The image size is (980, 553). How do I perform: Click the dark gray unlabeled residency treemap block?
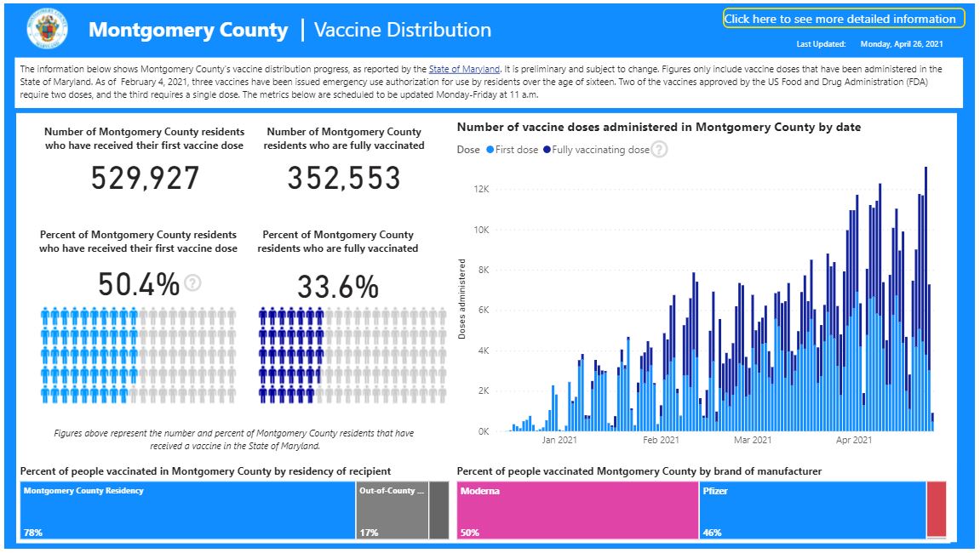(438, 510)
